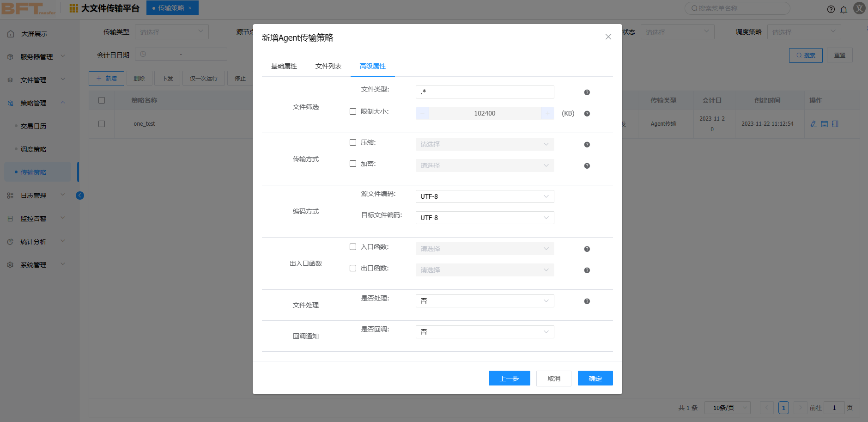Click help icon beside 压缩 dropdown

coord(587,145)
